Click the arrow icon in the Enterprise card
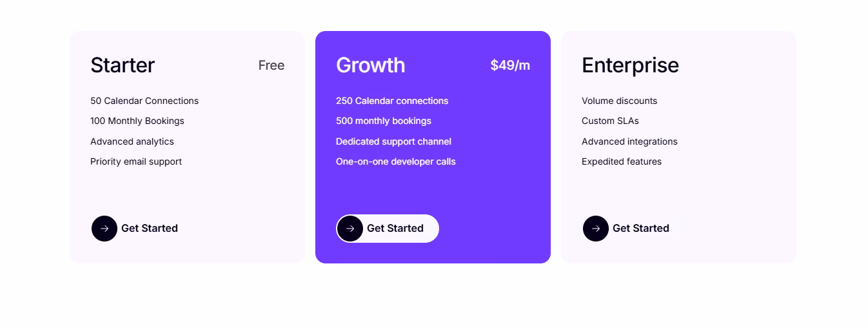 coord(596,229)
